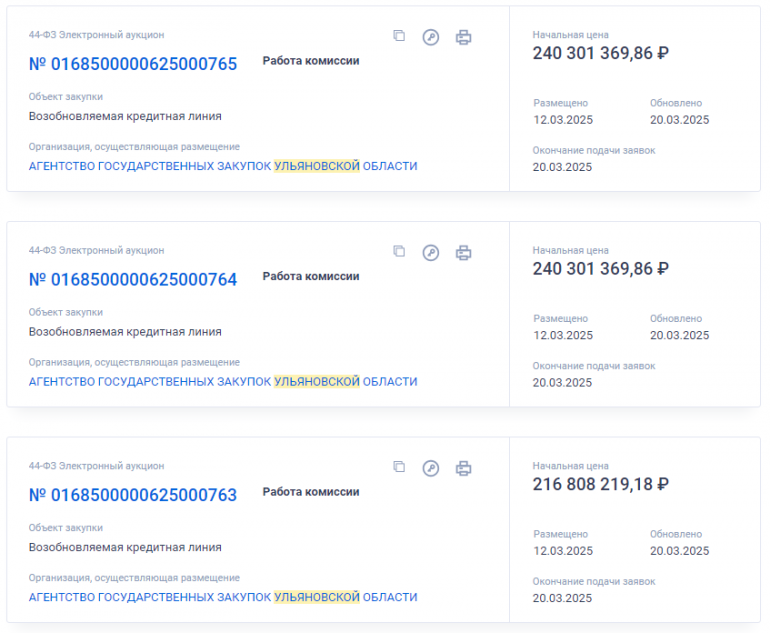
Task: Click 'Работа комиссии' status on card №0168500000625000764
Action: tap(311, 276)
